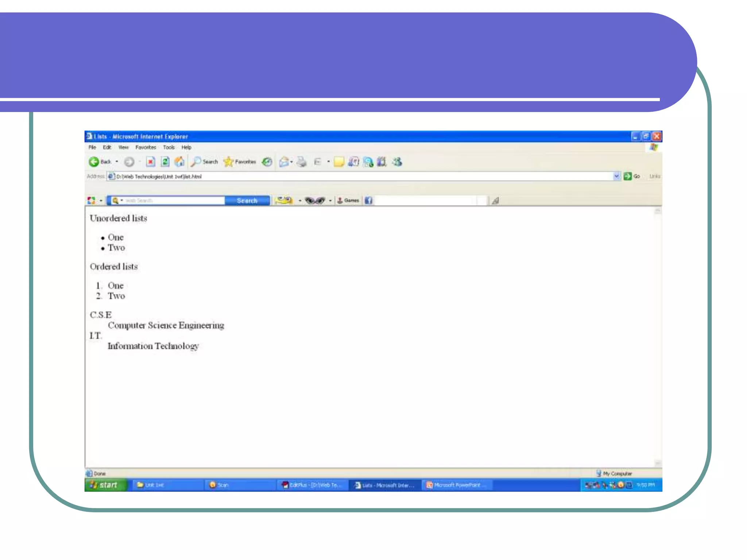The height and width of the screenshot is (560, 747).
Task: Click the blue Search button
Action: (x=247, y=201)
